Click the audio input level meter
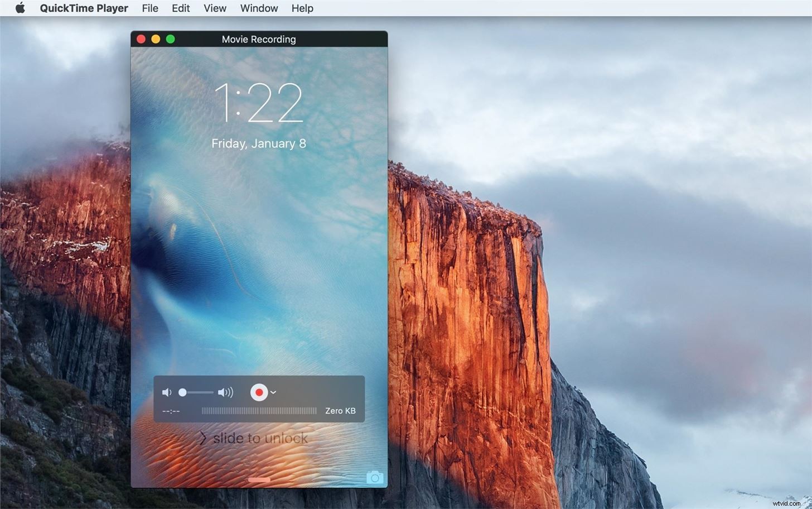This screenshot has height=509, width=812. [x=259, y=410]
